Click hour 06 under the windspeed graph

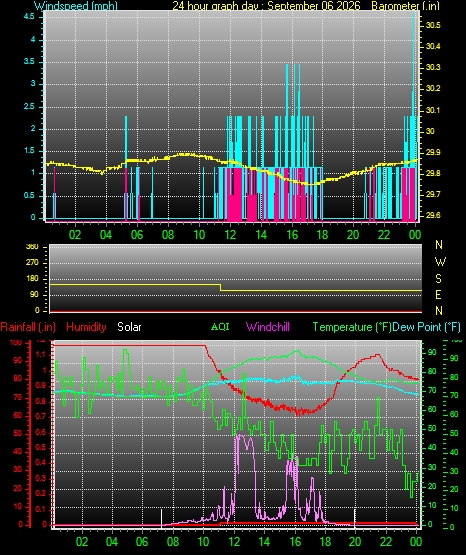[137, 235]
